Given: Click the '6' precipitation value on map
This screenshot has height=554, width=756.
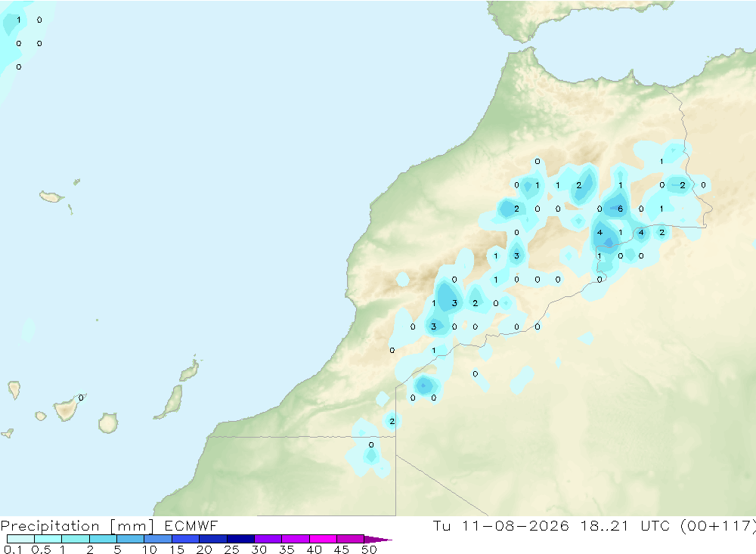Looking at the screenshot, I should click(x=620, y=209).
